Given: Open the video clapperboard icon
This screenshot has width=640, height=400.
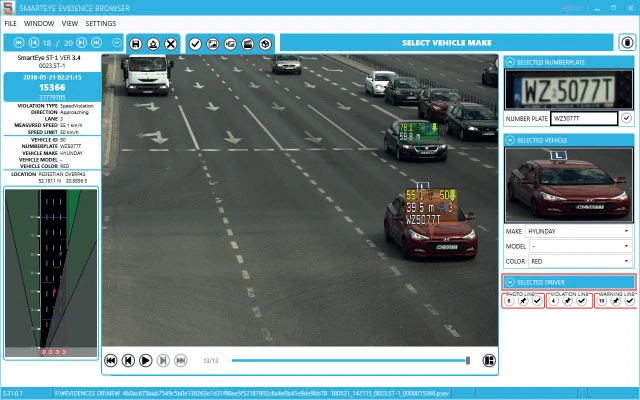Looking at the screenshot, I should pyautogui.click(x=248, y=44).
